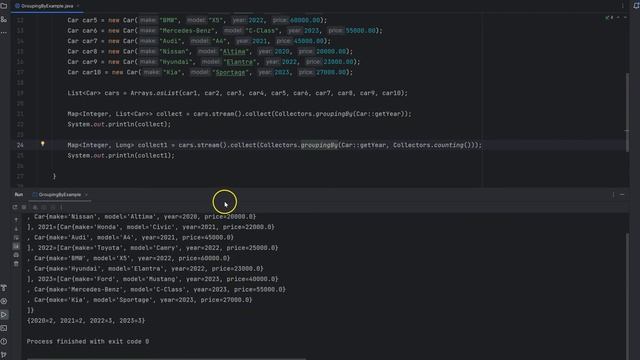Click the Run panel label

tap(19, 195)
